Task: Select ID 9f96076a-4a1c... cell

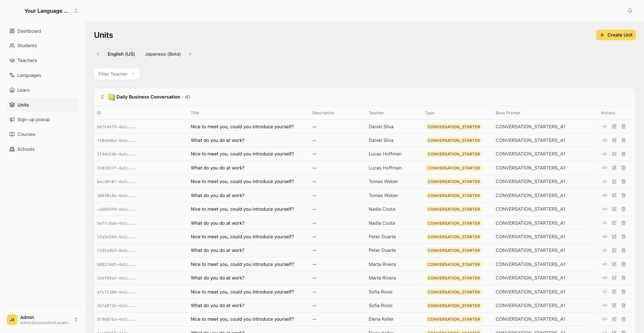Action: [116, 319]
